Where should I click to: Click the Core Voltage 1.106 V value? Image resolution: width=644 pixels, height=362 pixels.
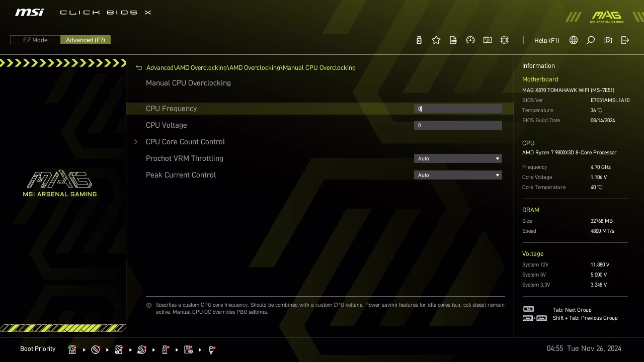coord(599,177)
